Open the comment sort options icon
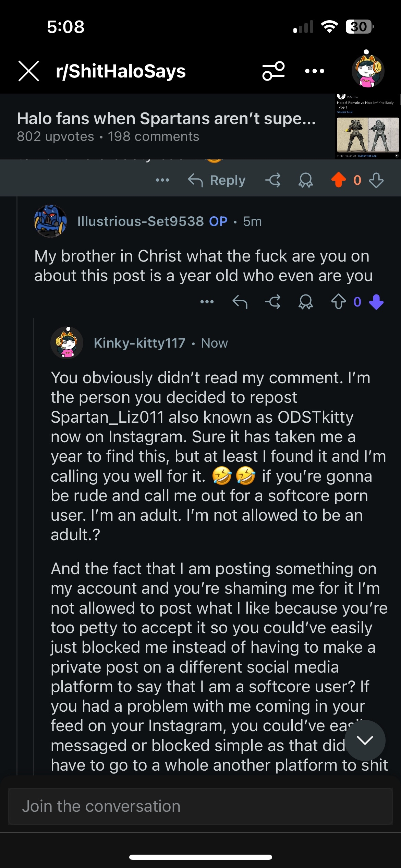 pos(273,71)
